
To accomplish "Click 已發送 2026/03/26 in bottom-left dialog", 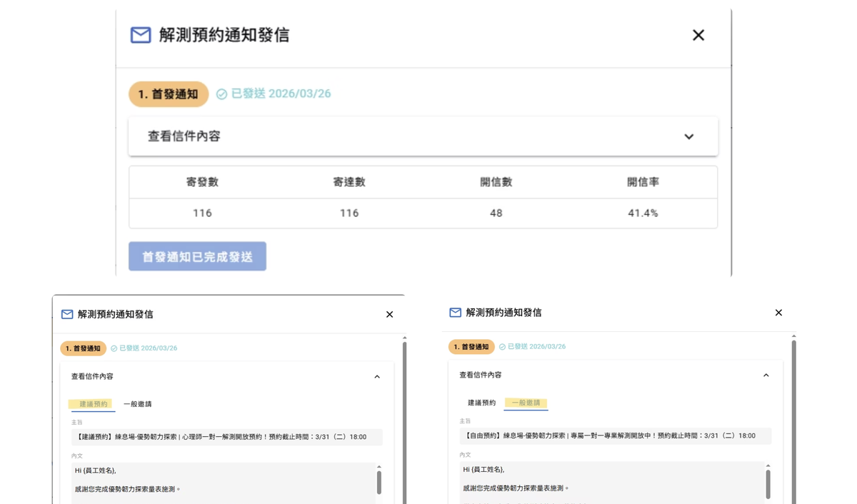I will click(148, 348).
